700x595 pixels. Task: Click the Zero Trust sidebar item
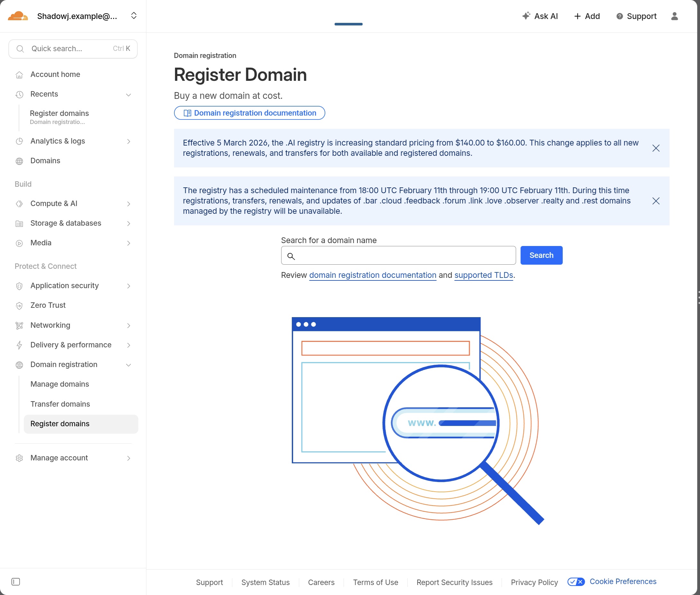pos(48,305)
